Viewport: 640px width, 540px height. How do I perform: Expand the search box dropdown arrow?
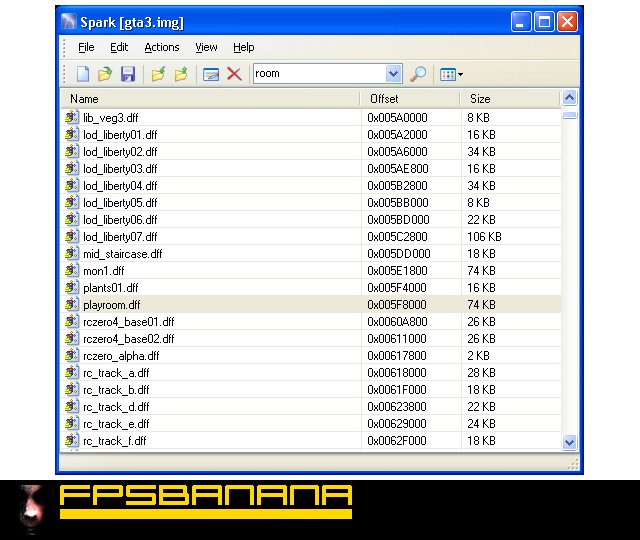pyautogui.click(x=393, y=74)
